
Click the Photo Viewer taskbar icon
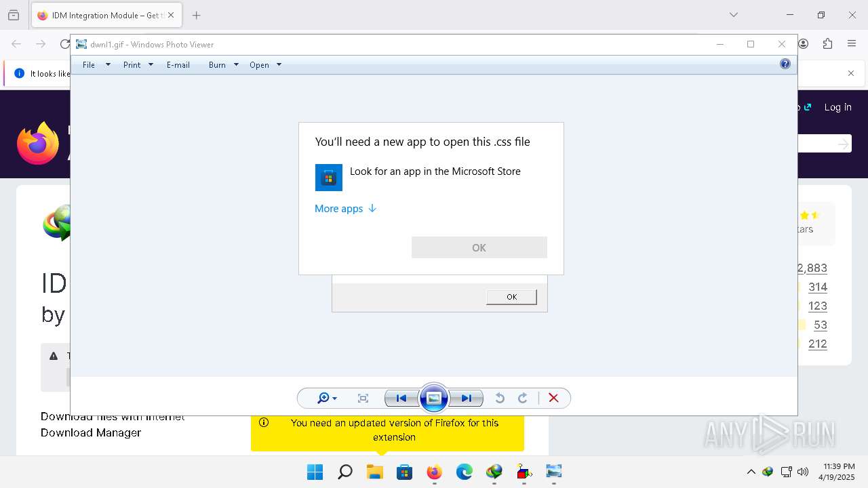(x=553, y=472)
